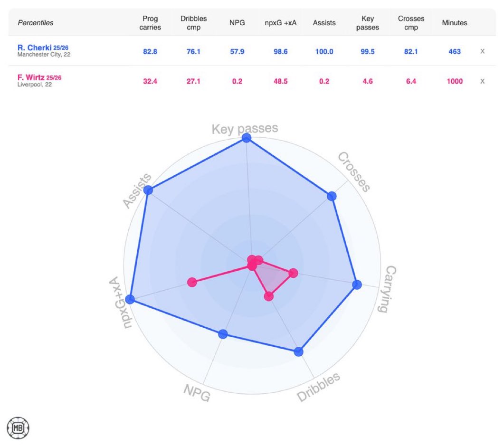
Task: Click Cherki's blue Carrying radar point
Action: click(x=357, y=285)
